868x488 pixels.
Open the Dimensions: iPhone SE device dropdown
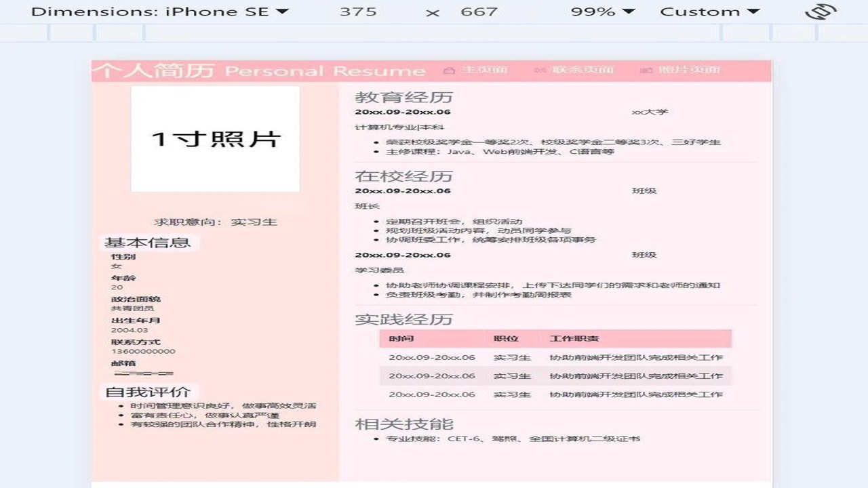pos(160,12)
